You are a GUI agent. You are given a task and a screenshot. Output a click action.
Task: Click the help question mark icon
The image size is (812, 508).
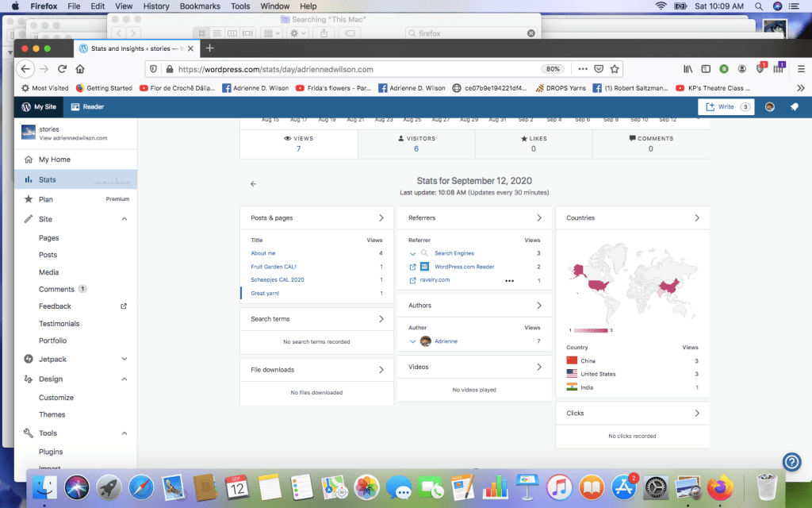(791, 462)
